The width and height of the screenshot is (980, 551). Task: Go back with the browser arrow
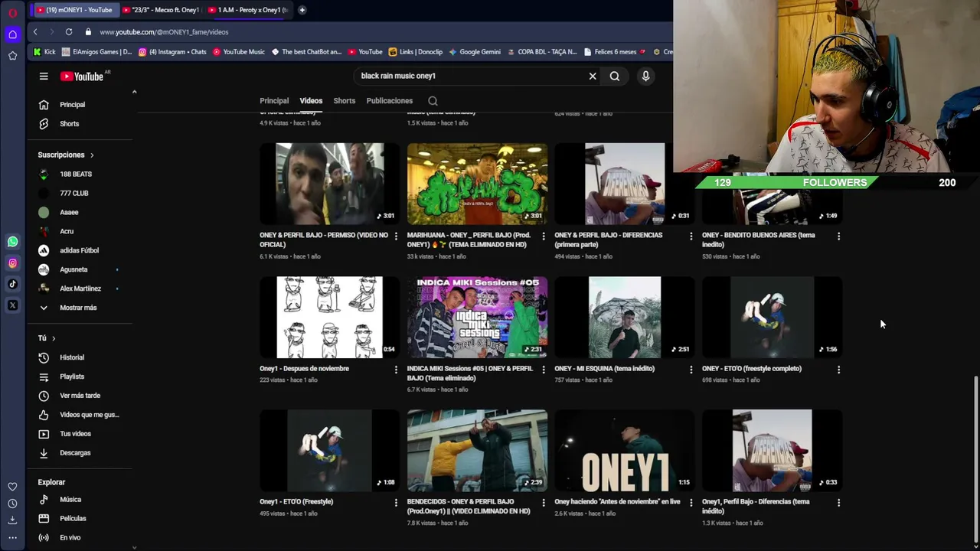coord(35,31)
